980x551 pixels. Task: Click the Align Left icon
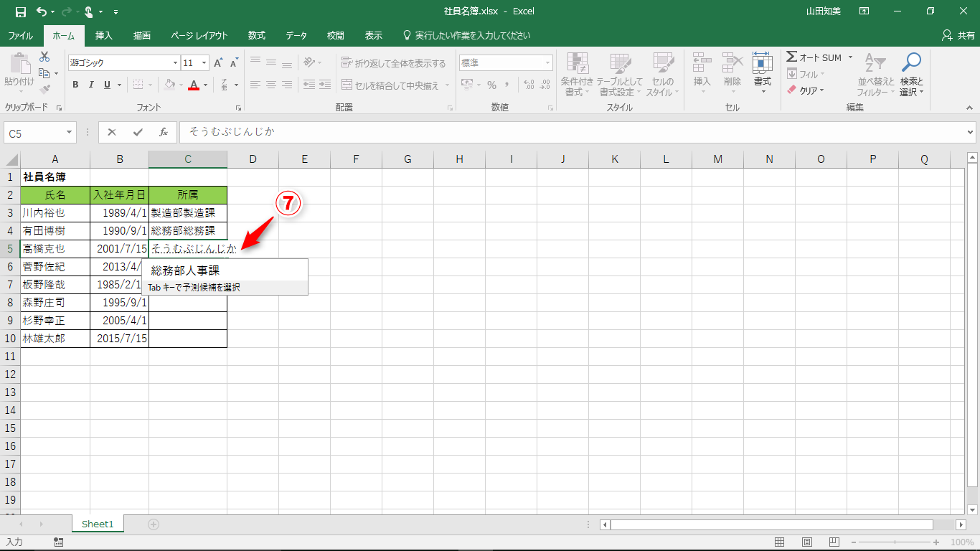(x=255, y=85)
